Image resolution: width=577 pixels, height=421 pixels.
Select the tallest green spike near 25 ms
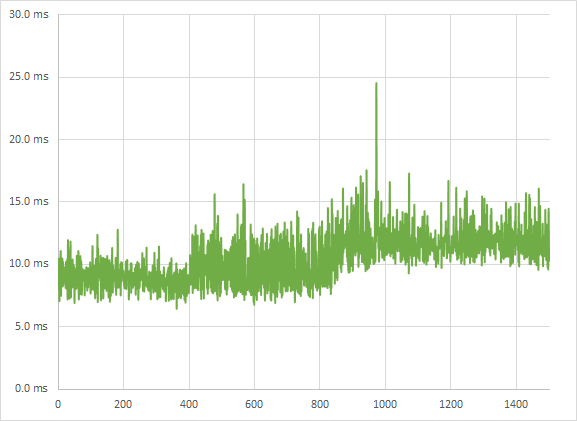(x=376, y=84)
